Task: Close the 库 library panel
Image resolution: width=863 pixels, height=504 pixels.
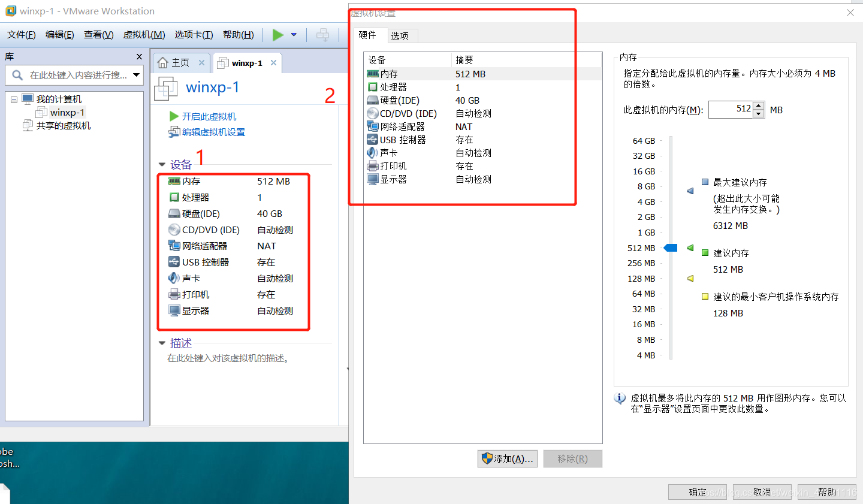Action: (x=140, y=56)
